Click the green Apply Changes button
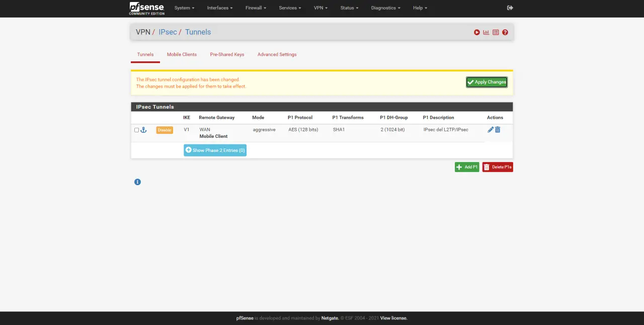The width and height of the screenshot is (644, 325). (x=487, y=82)
